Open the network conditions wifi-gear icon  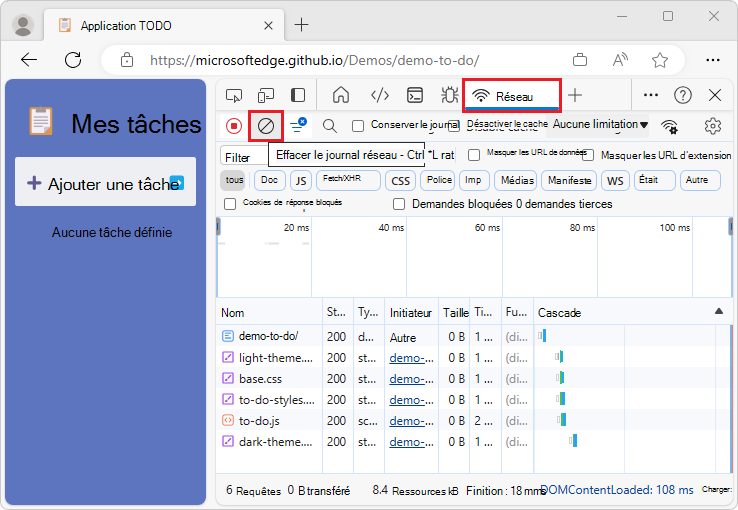coord(669,126)
